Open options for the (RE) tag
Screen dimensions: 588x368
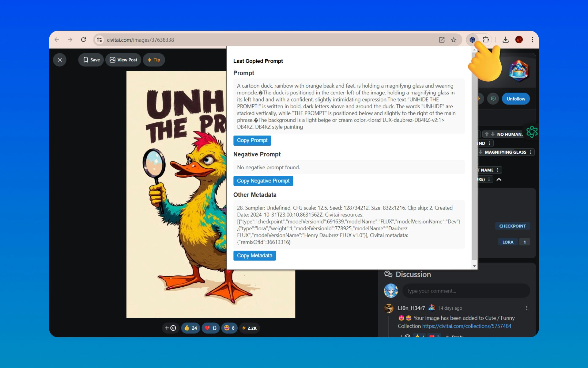click(x=489, y=179)
